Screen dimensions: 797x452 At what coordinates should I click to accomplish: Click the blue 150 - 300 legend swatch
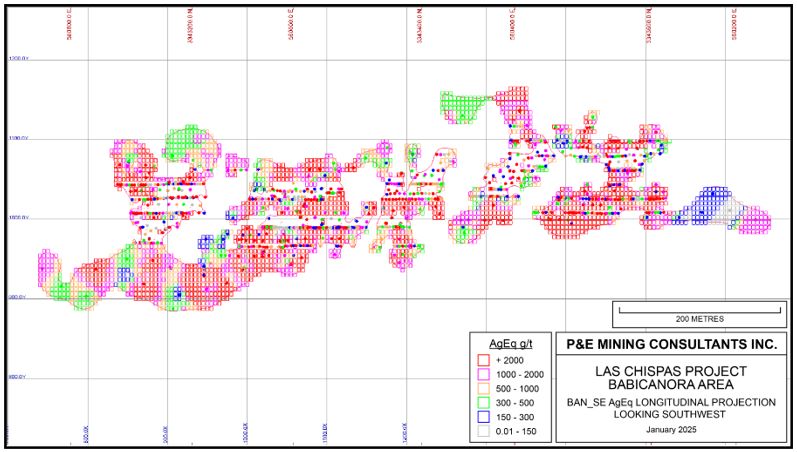pyautogui.click(x=484, y=417)
